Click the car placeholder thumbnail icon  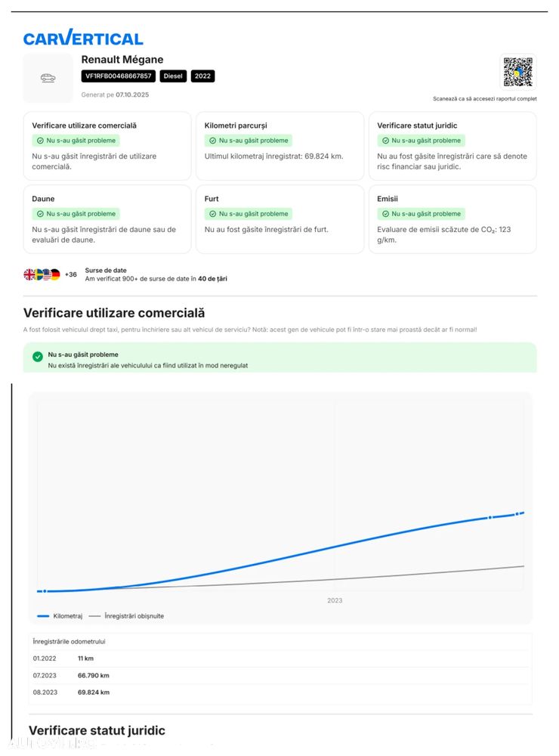click(x=48, y=78)
